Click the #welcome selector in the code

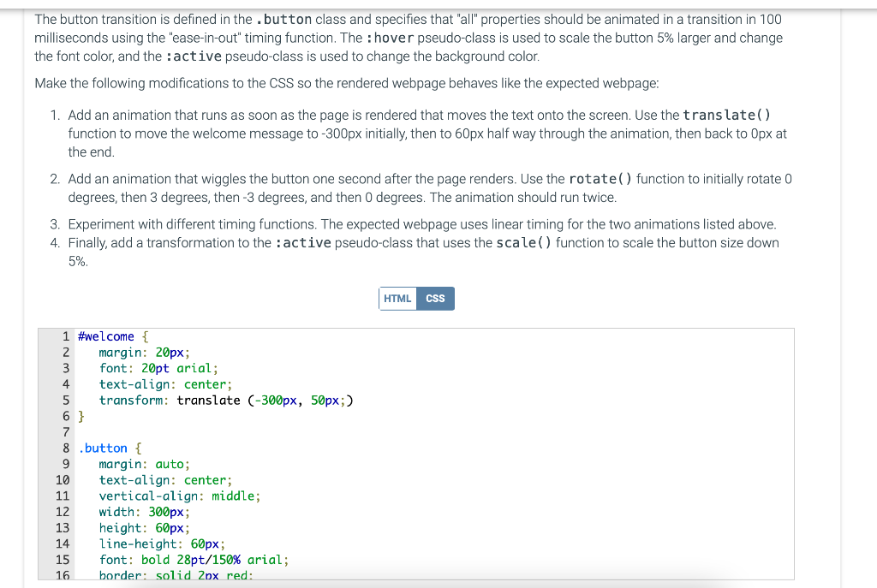[104, 336]
